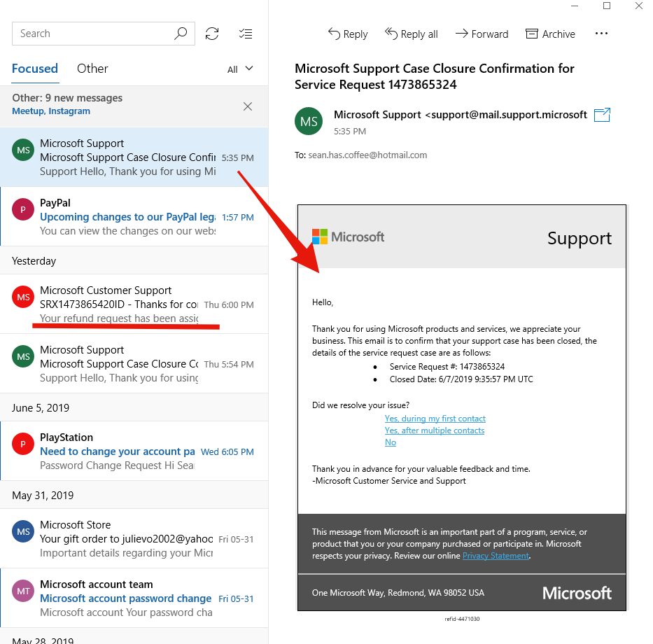Expand the All filter dropdown
The image size is (653, 644).
240,69
